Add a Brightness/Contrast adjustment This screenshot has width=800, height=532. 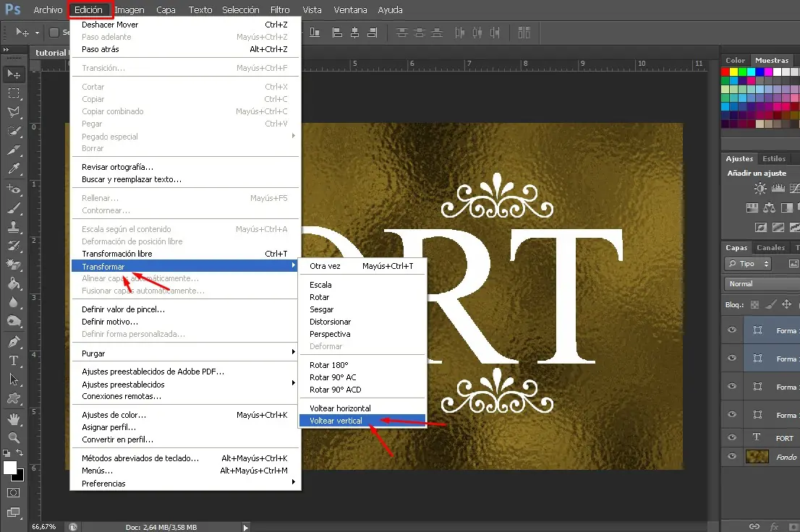click(760, 189)
